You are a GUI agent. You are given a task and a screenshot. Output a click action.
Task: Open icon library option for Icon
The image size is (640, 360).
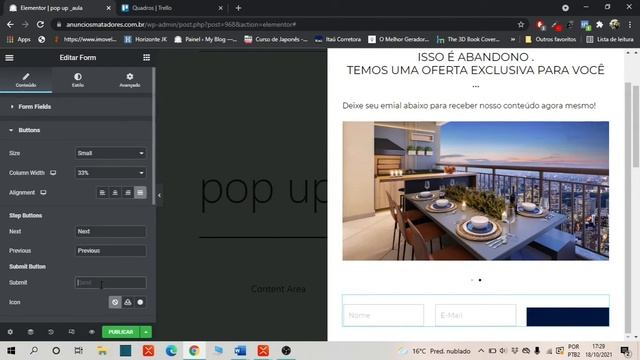(140, 302)
